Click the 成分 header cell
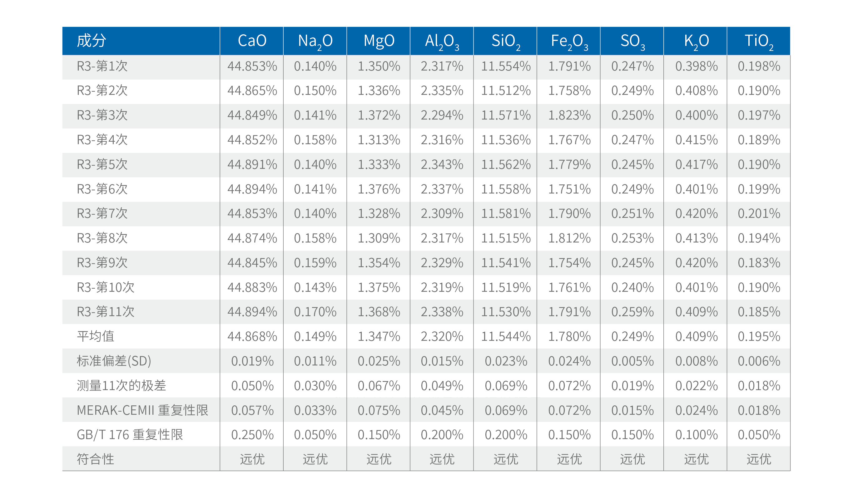Screen dimensions: 853x504 92,41
